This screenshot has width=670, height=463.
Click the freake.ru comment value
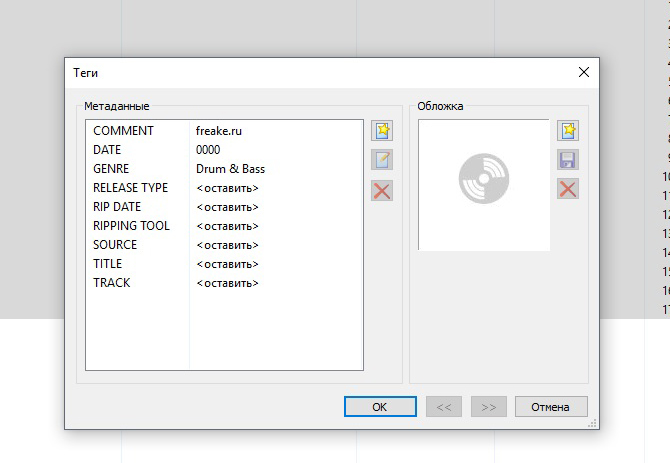(x=219, y=131)
